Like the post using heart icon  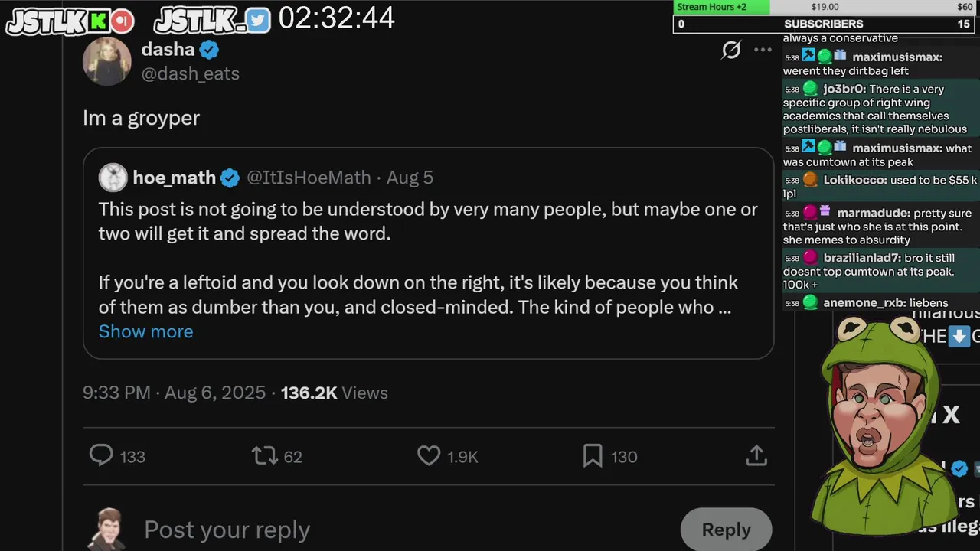[429, 456]
